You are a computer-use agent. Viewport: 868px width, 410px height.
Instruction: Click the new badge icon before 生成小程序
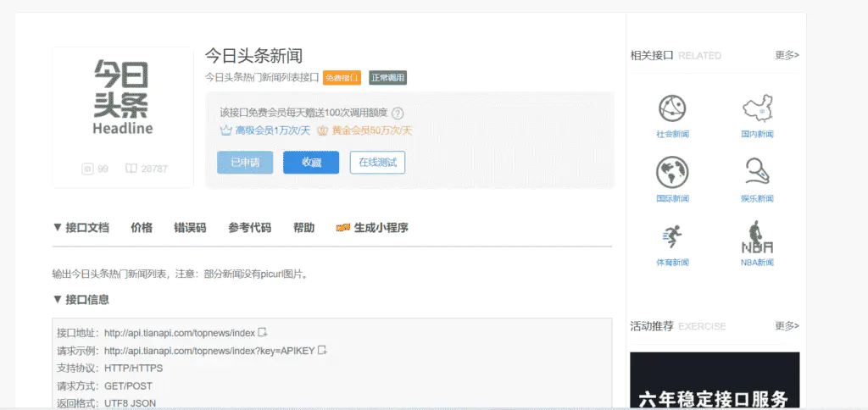[x=342, y=228]
